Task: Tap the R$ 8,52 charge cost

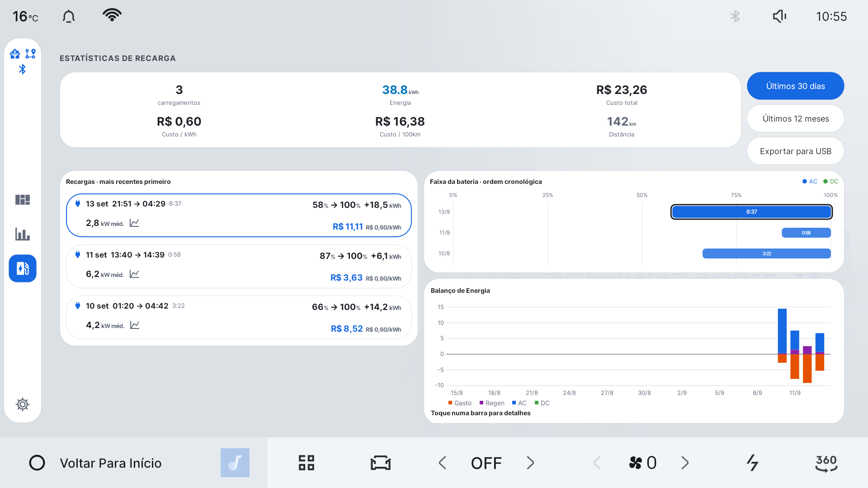Action: [347, 328]
